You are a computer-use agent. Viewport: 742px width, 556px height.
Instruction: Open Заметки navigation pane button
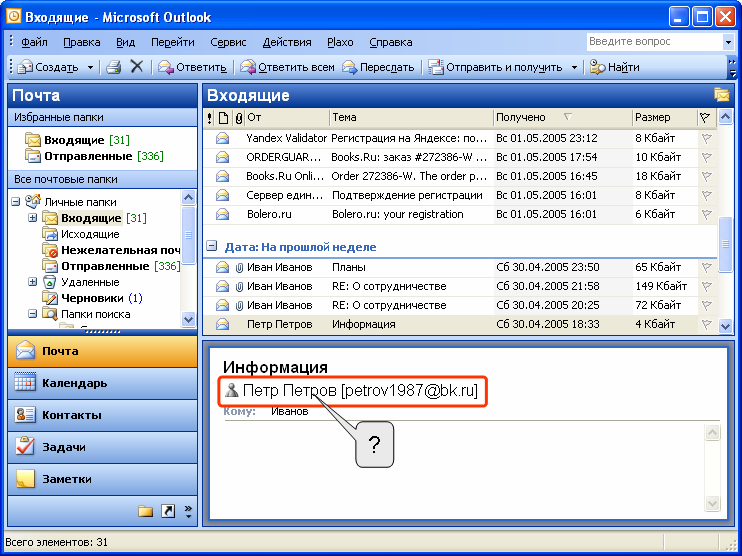[102, 479]
